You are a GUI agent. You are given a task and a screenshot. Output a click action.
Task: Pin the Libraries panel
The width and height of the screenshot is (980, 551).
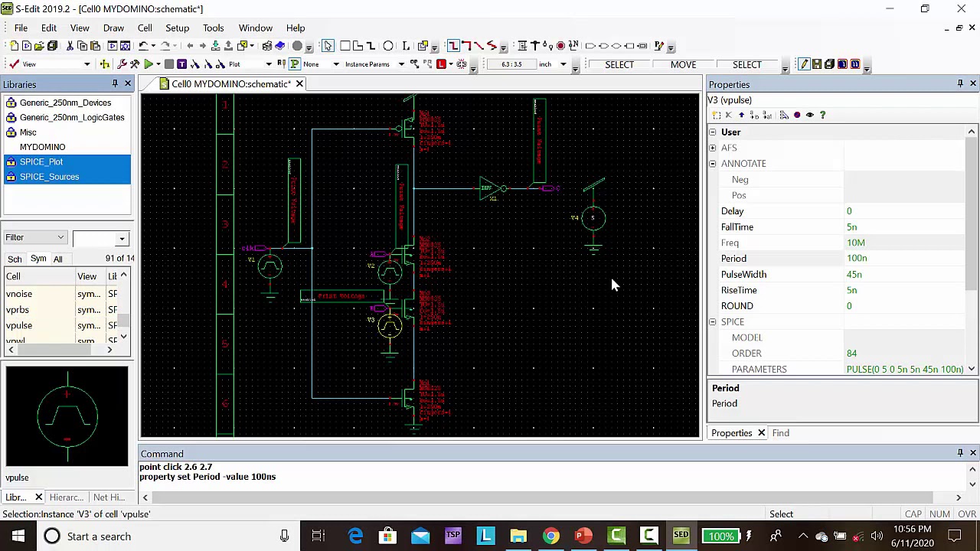(x=115, y=83)
